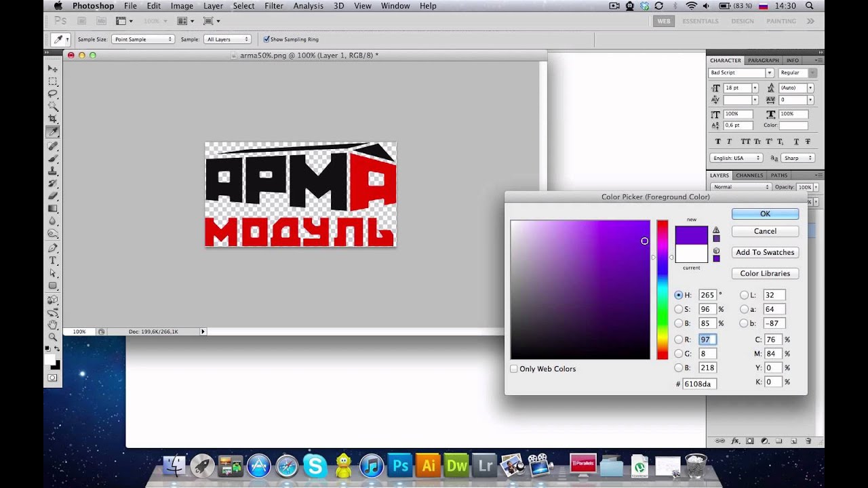Select the Horizontal Type tool

pos(52,261)
